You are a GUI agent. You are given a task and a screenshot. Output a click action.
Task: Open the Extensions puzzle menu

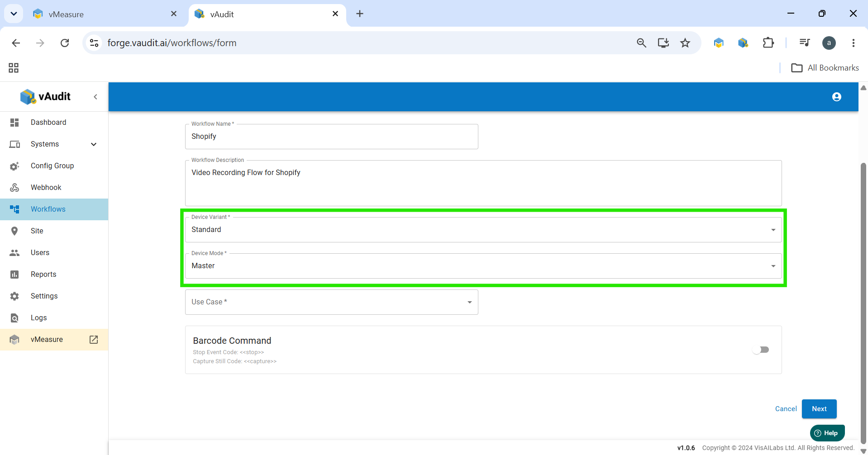click(x=768, y=43)
